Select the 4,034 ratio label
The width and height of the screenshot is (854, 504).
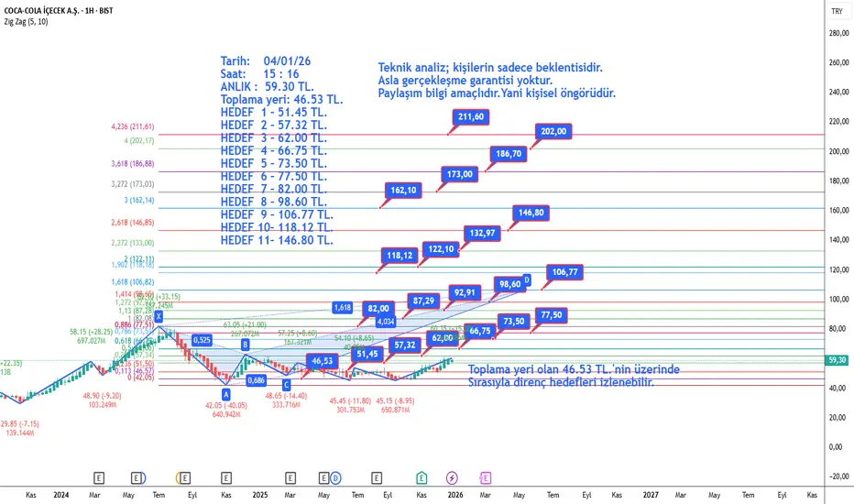(x=386, y=322)
